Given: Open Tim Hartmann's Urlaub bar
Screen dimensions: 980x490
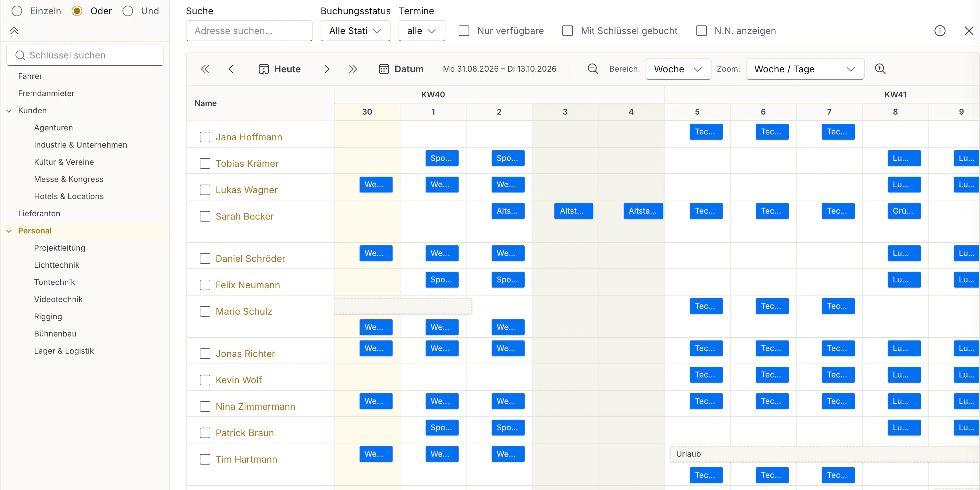Looking at the screenshot, I should (x=824, y=454).
